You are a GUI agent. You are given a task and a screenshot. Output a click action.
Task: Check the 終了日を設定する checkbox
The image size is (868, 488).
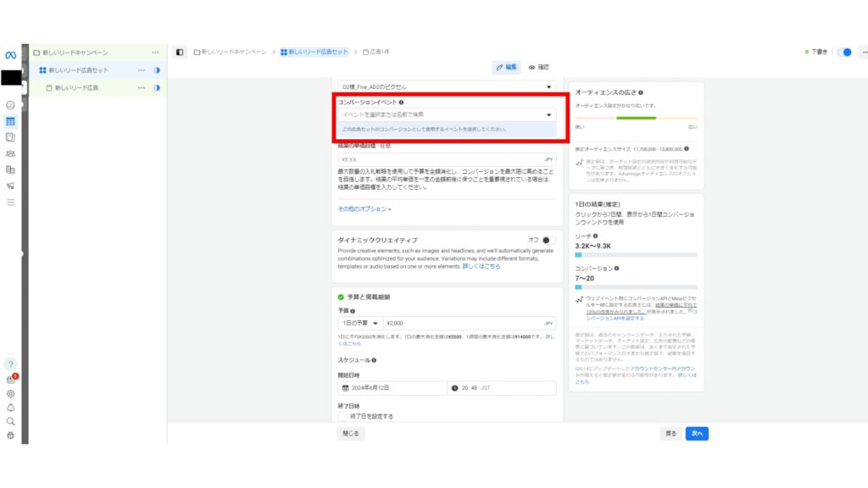tap(342, 417)
